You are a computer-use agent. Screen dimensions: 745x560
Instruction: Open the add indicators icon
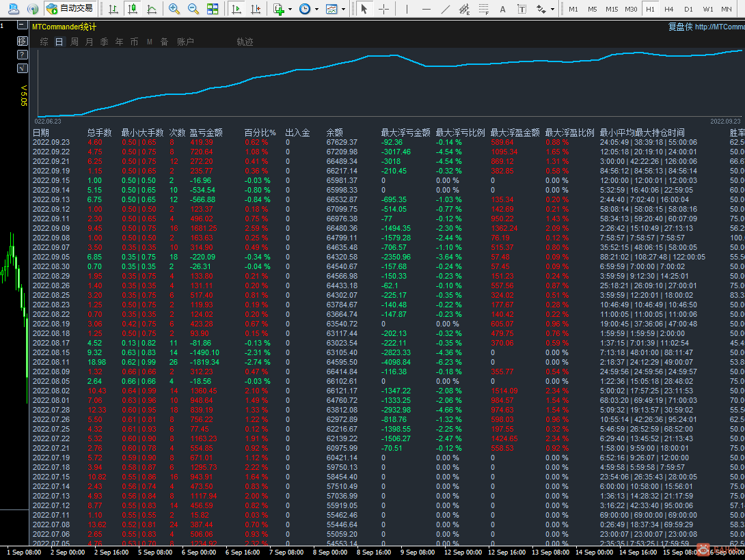coord(279,9)
